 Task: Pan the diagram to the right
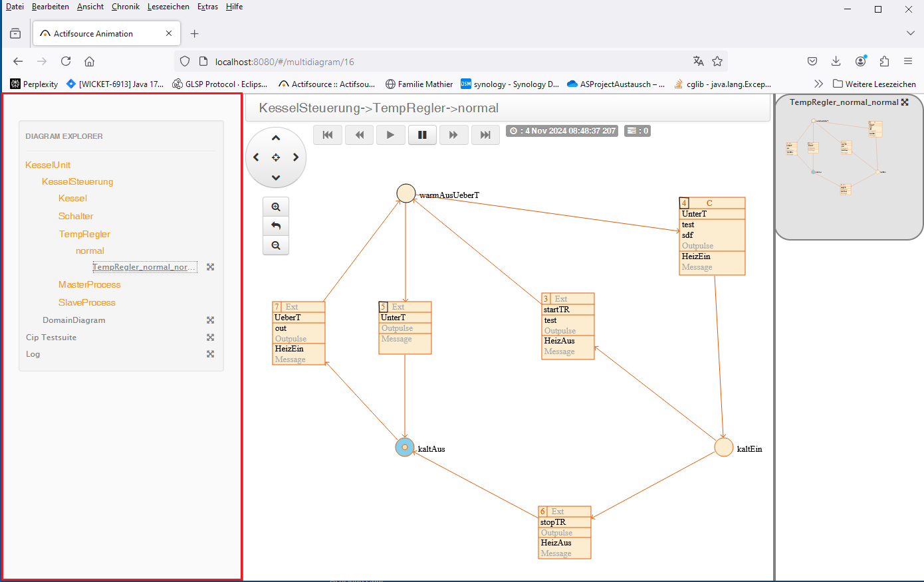coord(296,157)
